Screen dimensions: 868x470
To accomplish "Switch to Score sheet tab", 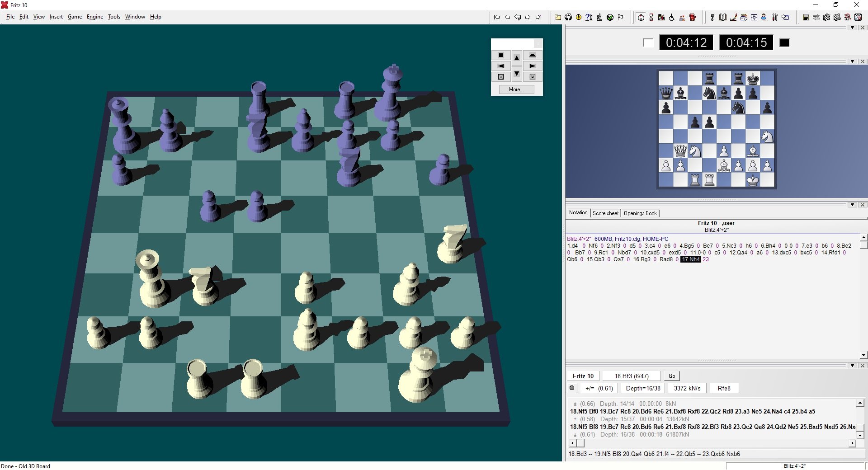I will [x=605, y=213].
